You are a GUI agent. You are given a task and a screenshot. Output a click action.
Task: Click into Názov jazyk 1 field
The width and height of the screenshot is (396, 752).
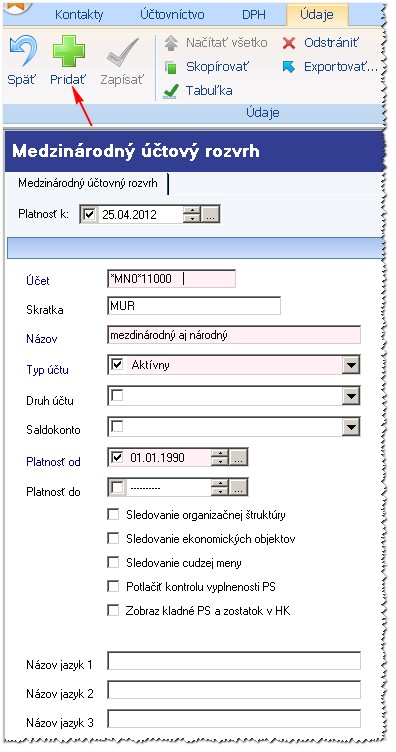coord(234,660)
